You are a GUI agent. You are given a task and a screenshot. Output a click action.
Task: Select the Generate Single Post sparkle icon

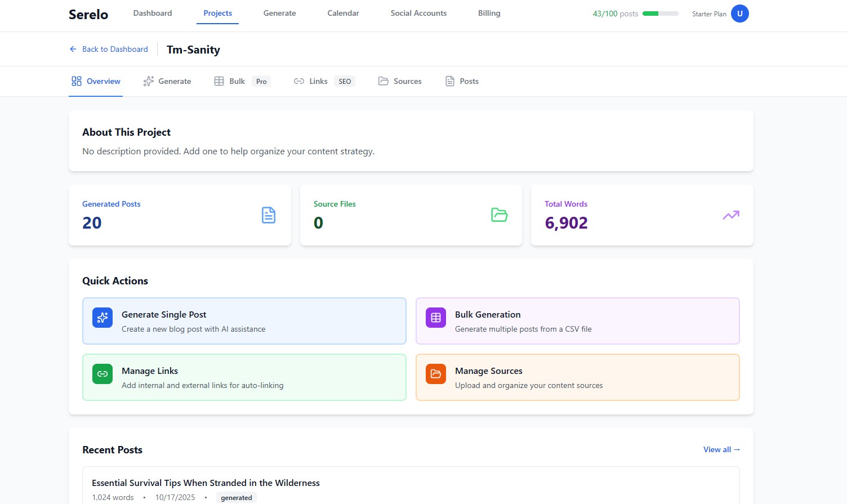[x=102, y=318]
